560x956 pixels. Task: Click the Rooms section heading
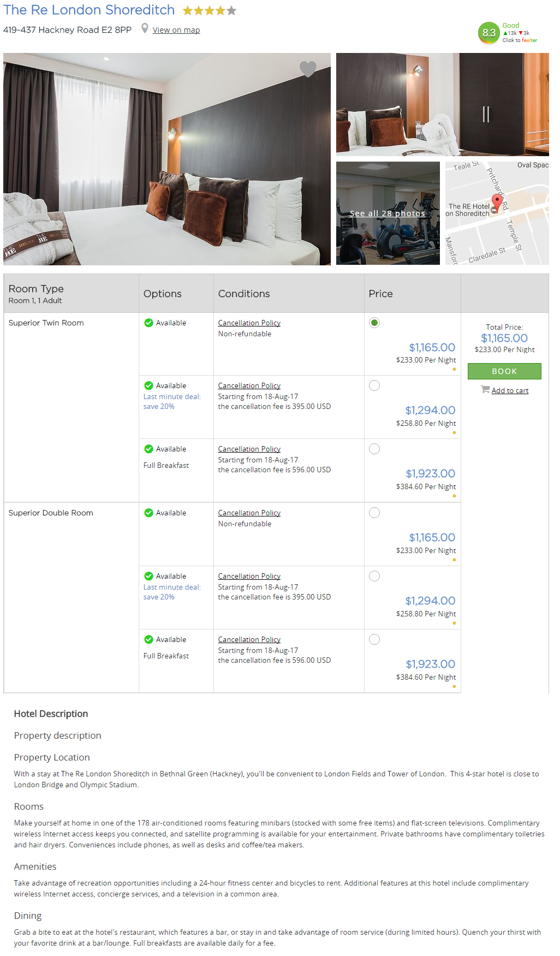(28, 806)
